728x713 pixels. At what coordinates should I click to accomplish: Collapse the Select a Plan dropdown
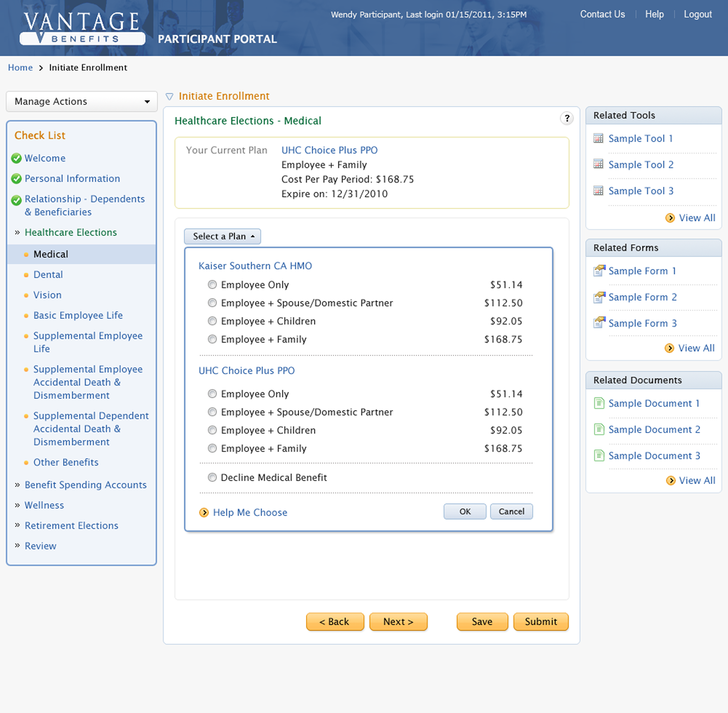pos(222,236)
